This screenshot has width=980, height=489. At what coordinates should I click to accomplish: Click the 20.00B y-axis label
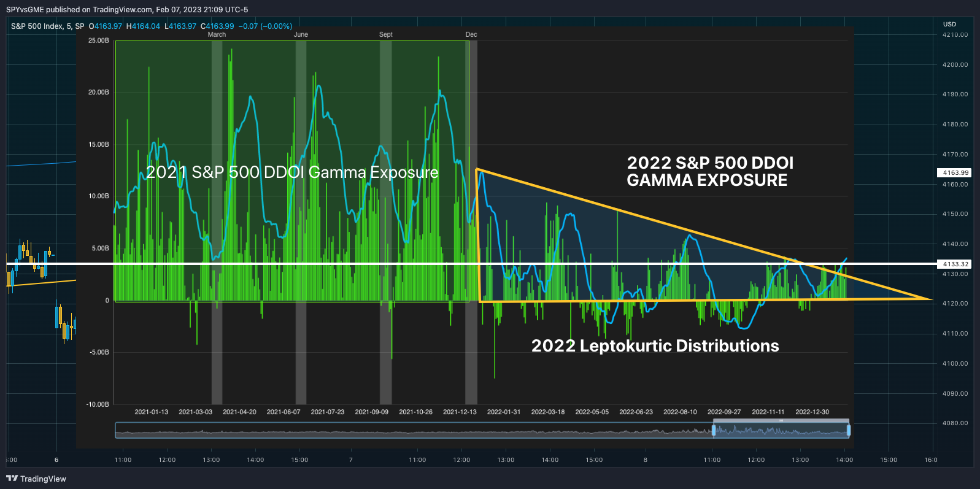click(x=98, y=92)
